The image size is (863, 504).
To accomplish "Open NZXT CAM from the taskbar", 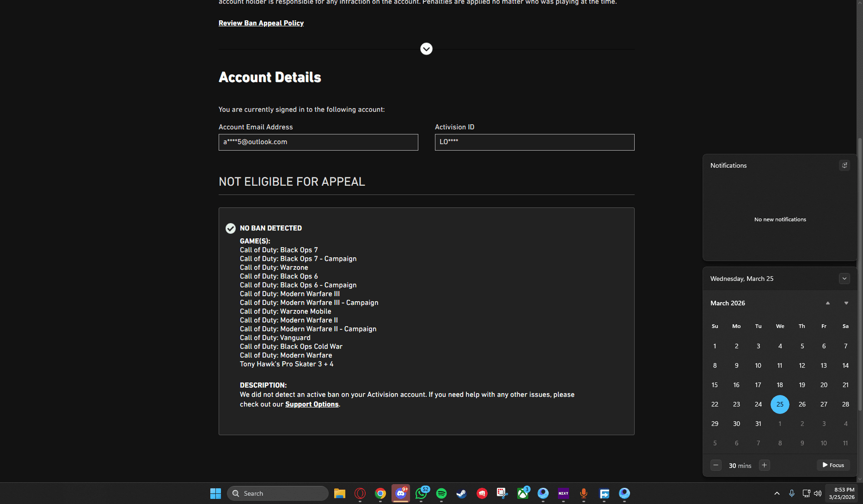I will (563, 493).
